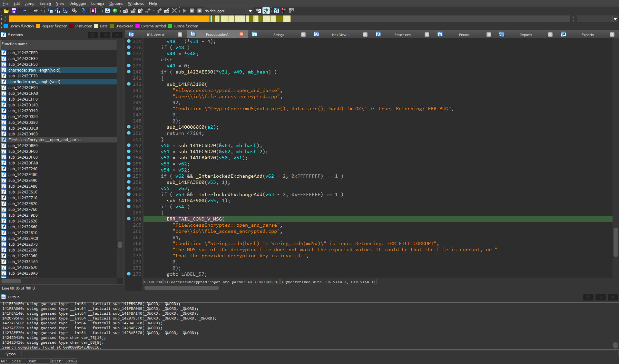
Task: Click the open file folder icon
Action: click(x=6, y=11)
